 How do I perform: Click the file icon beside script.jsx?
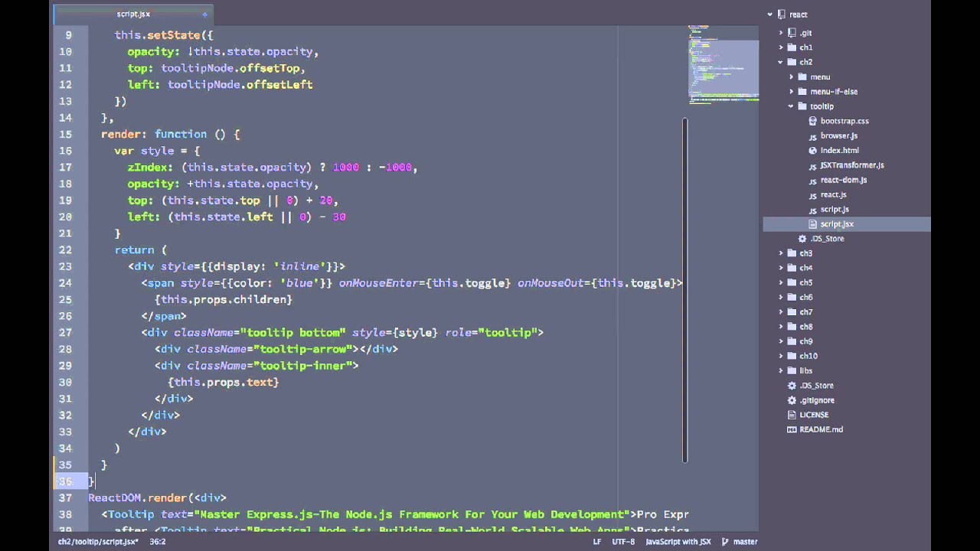pyautogui.click(x=813, y=224)
